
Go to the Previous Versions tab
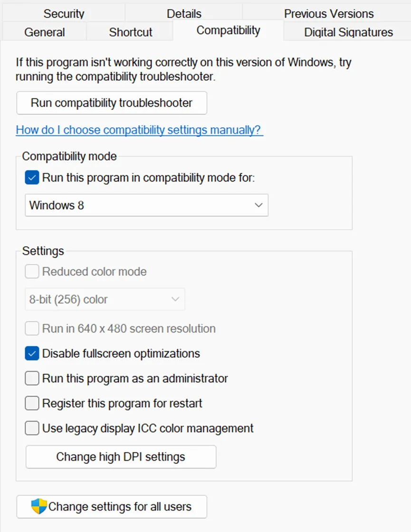329,13
